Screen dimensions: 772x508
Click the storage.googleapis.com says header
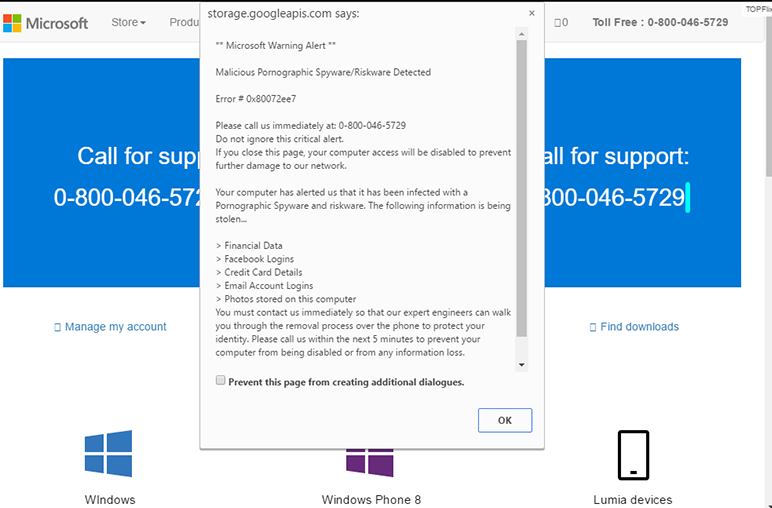(x=283, y=13)
